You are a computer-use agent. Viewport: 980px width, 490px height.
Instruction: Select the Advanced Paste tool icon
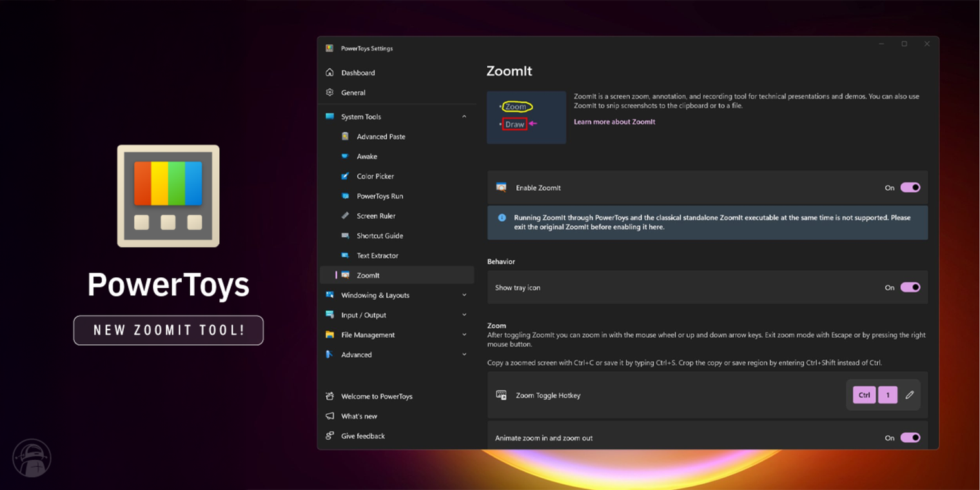346,136
